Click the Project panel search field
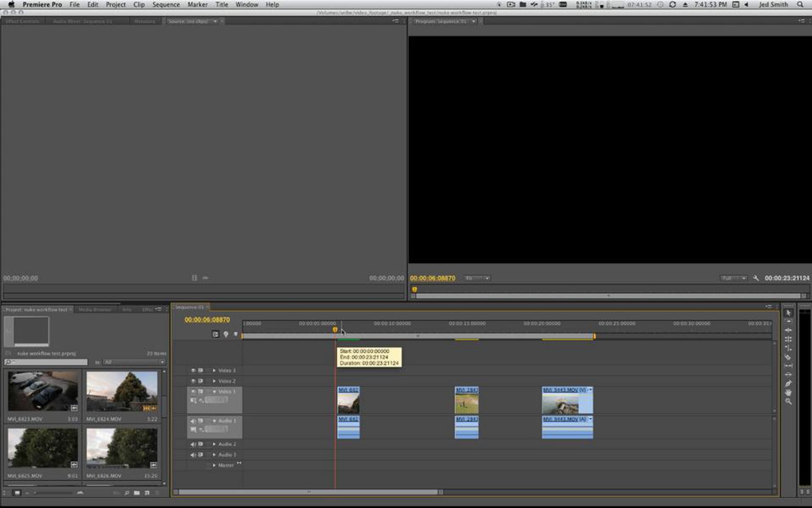 click(46, 362)
